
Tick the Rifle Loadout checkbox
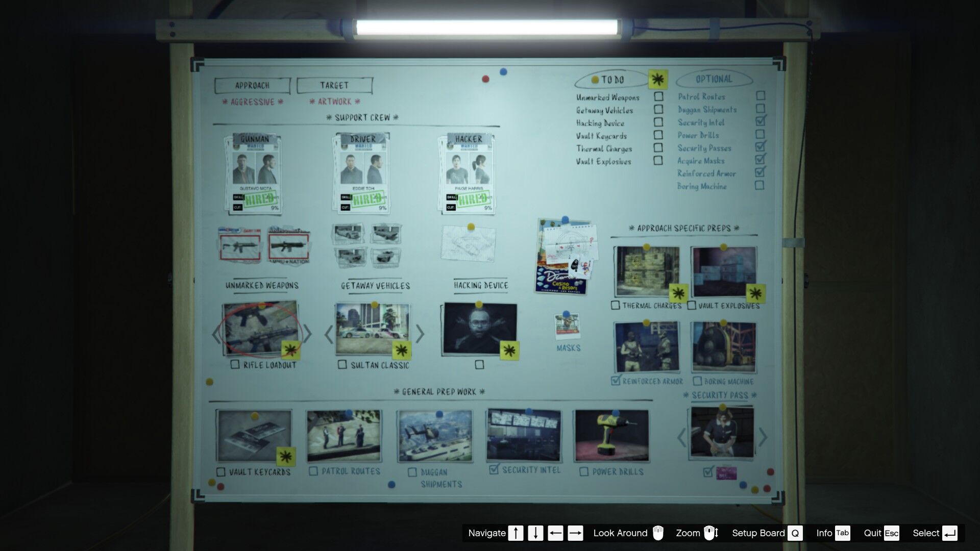(x=235, y=364)
